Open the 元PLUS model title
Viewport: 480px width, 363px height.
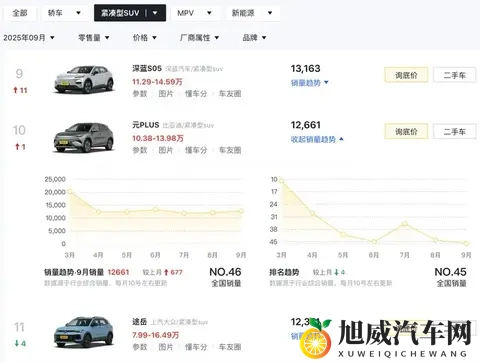point(146,125)
